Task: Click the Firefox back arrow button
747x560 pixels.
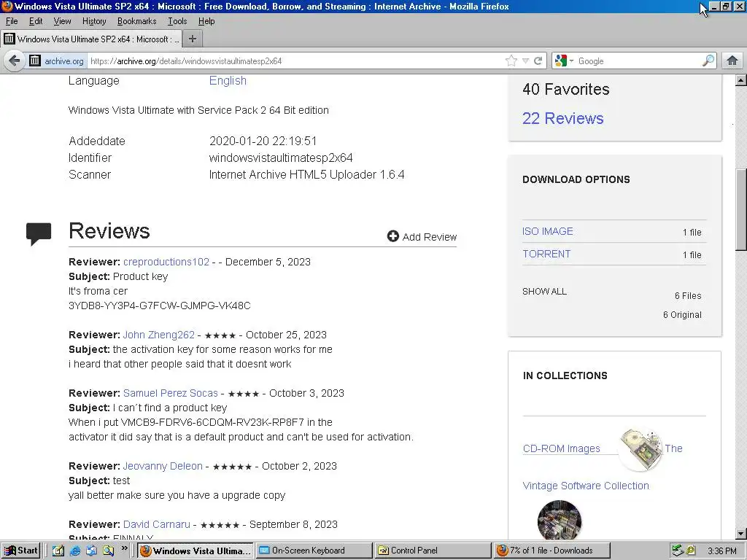Action: [x=15, y=61]
